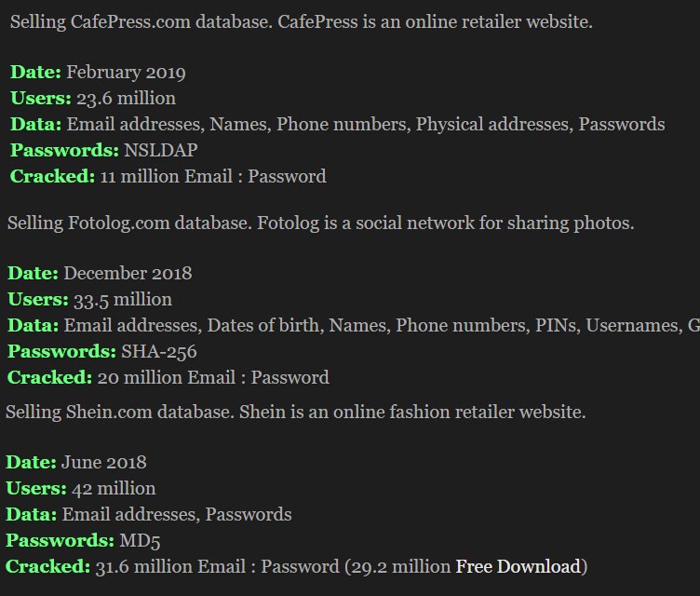Click the 11 million Email : Password text
This screenshot has height=596, width=700.
pyautogui.click(x=213, y=177)
